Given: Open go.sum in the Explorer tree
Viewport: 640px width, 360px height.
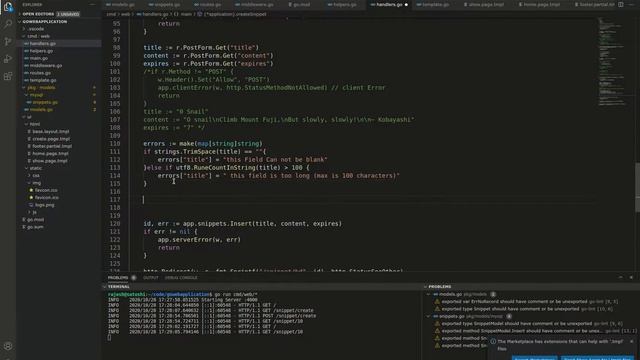Looking at the screenshot, I should 35,227.
